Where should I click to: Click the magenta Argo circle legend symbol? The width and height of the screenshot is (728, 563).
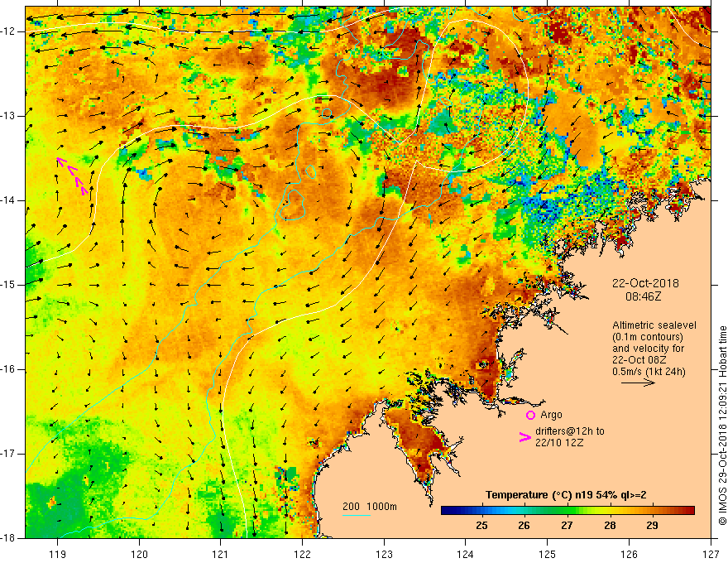pos(530,415)
